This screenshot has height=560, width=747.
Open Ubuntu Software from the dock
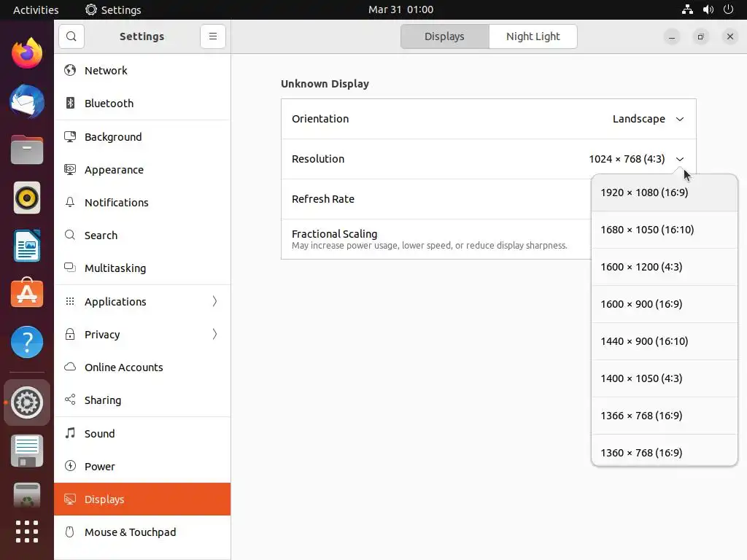(x=27, y=294)
